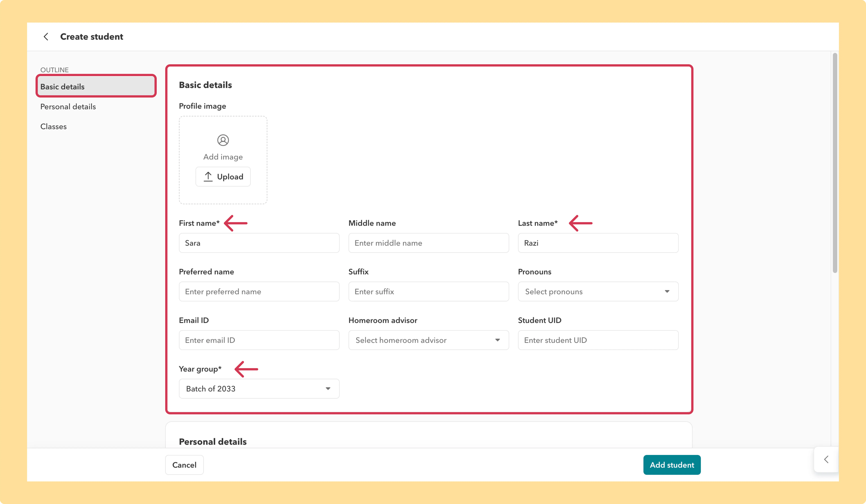The width and height of the screenshot is (866, 504).
Task: Go back using the Create student arrow
Action: tap(46, 37)
